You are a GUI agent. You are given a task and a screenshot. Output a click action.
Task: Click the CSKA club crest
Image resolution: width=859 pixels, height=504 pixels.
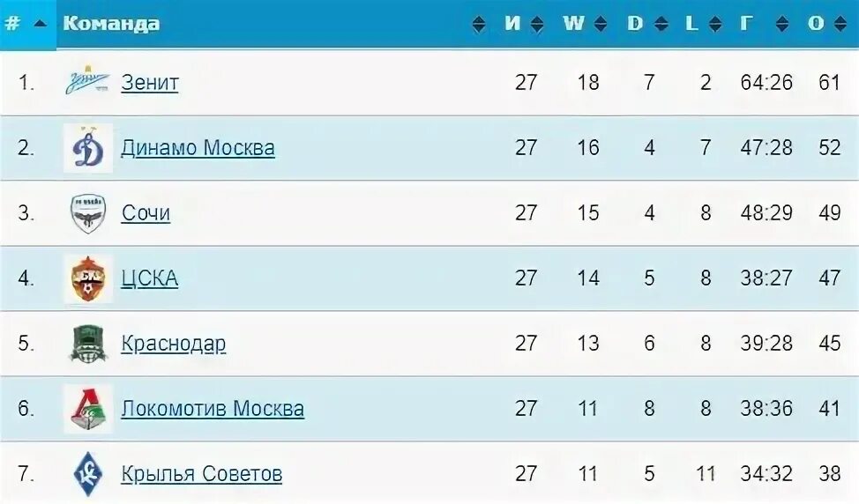(x=87, y=278)
